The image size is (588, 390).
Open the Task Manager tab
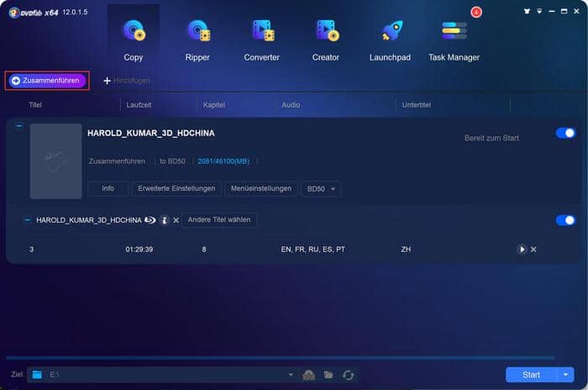[x=454, y=40]
